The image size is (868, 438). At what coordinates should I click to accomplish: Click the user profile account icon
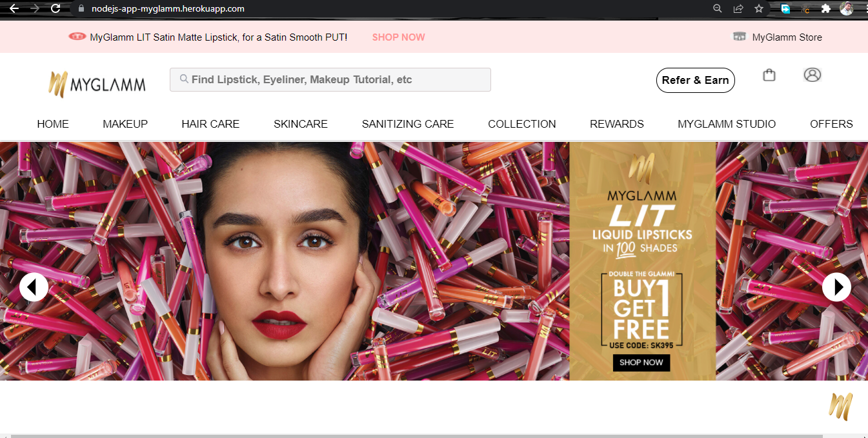[x=812, y=75]
